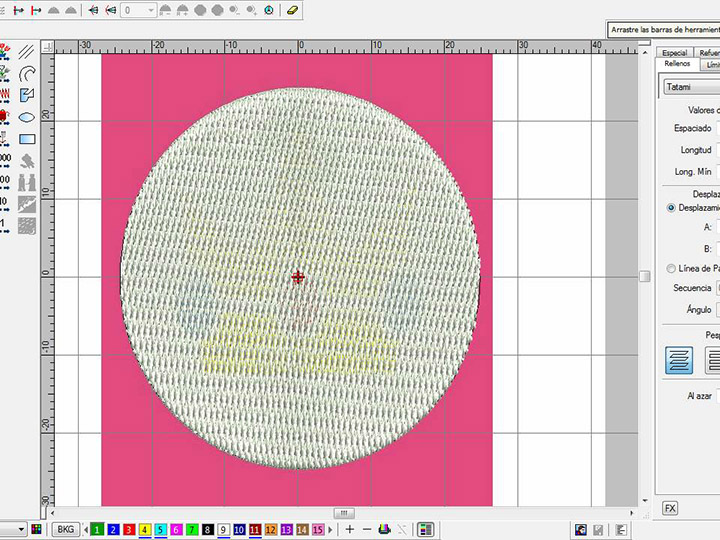720x540 pixels.
Task: Select the blue polygon shape fill tool
Action: tap(27, 96)
